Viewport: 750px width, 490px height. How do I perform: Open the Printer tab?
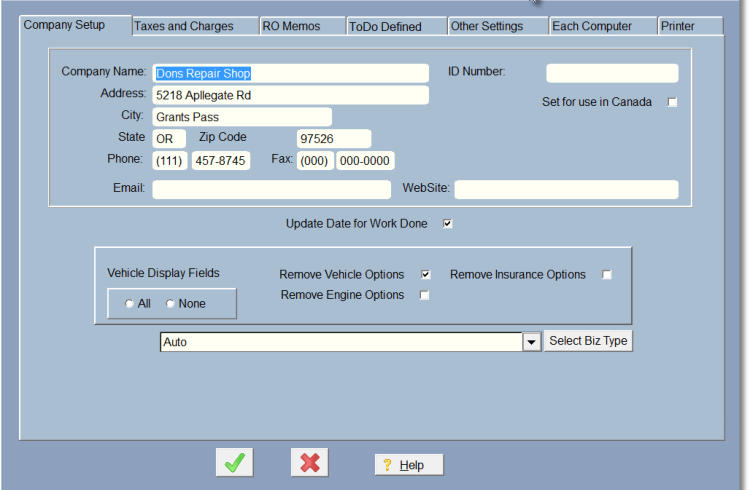click(x=678, y=26)
